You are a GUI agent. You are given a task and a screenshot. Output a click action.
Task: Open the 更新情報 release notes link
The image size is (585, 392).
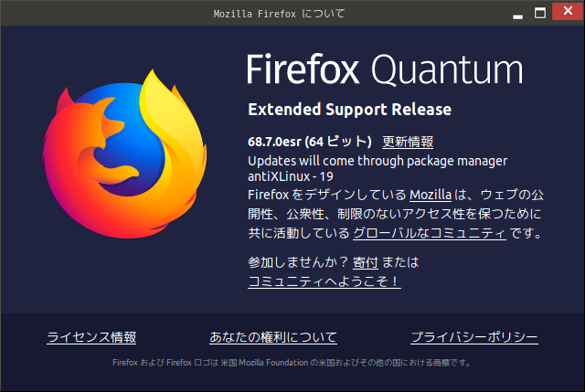(x=408, y=142)
